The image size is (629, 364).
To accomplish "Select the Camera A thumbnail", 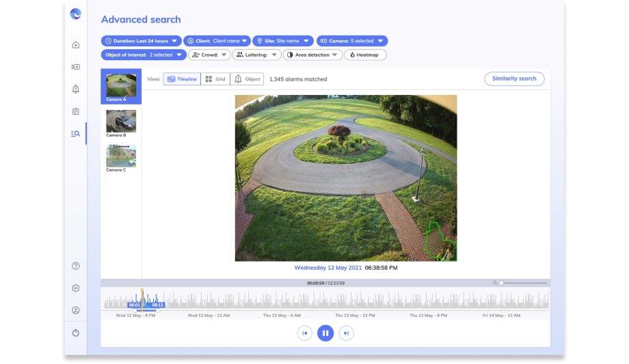I will 121,87.
